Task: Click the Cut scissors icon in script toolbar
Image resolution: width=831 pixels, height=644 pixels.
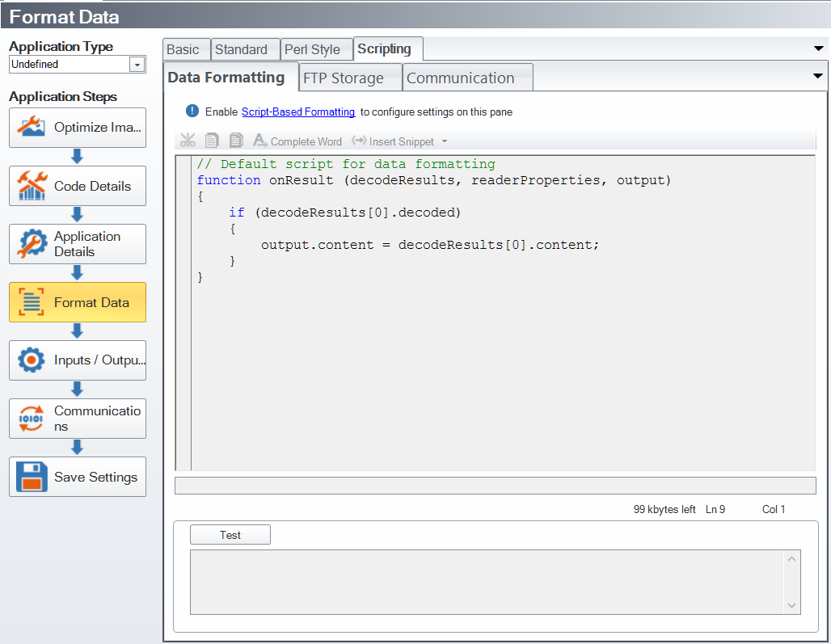Action: pos(188,141)
